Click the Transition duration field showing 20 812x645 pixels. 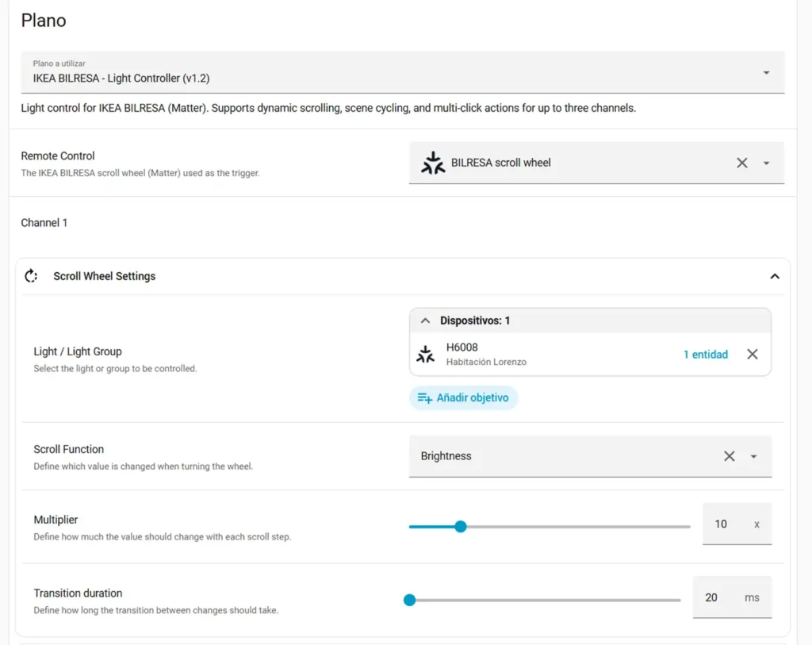click(x=732, y=597)
